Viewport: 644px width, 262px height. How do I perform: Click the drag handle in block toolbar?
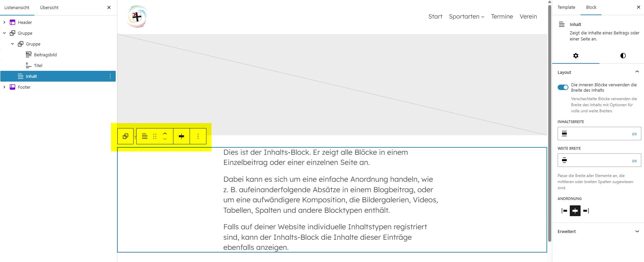[x=155, y=136]
